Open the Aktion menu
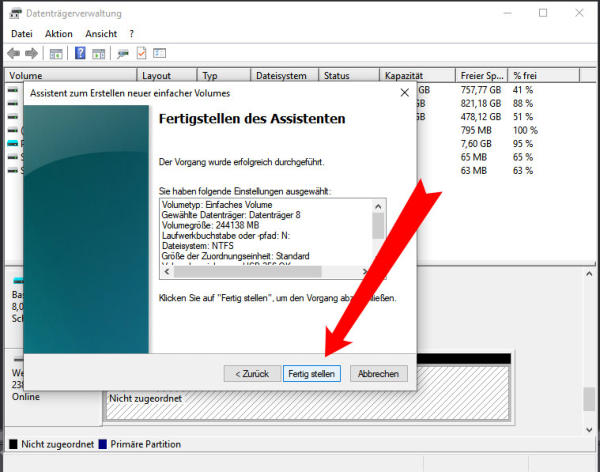This screenshot has width=600, height=472. 59,34
